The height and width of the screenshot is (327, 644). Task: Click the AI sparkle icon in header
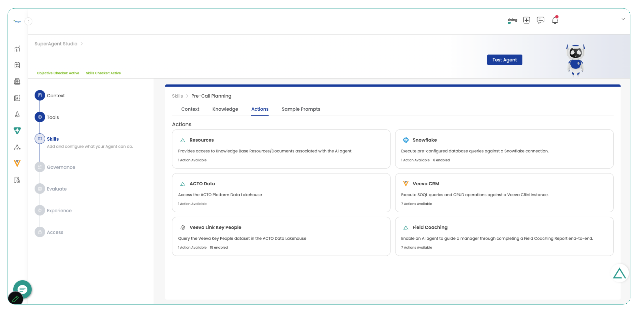pyautogui.click(x=527, y=20)
